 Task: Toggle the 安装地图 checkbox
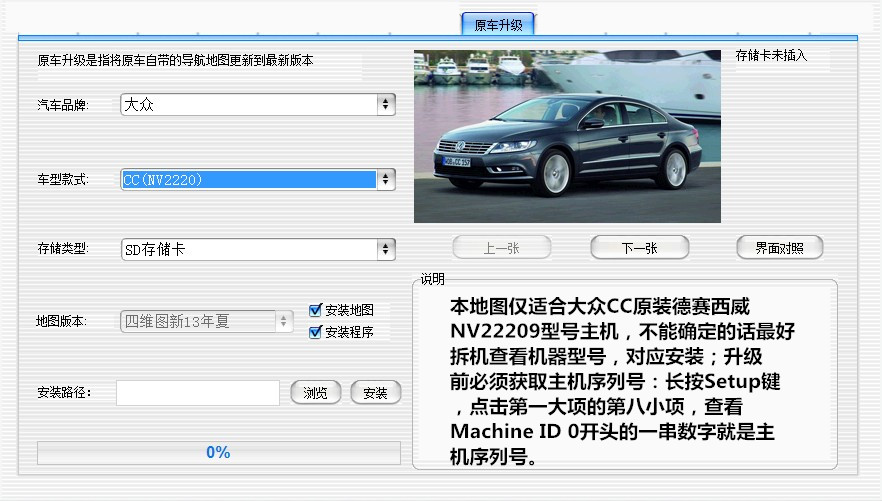315,310
